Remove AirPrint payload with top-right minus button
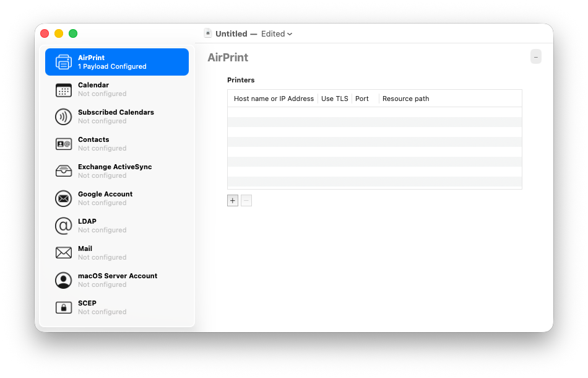This screenshot has width=588, height=378. click(536, 57)
